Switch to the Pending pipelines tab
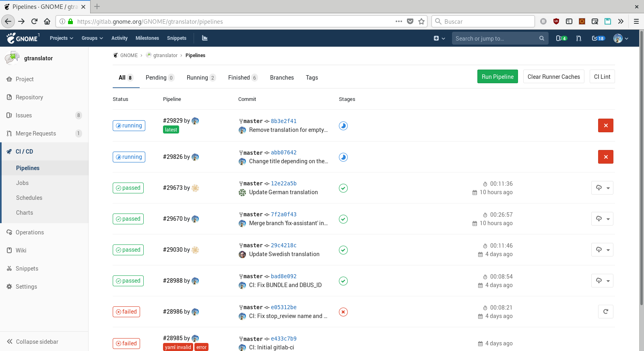The image size is (644, 351). click(x=160, y=78)
